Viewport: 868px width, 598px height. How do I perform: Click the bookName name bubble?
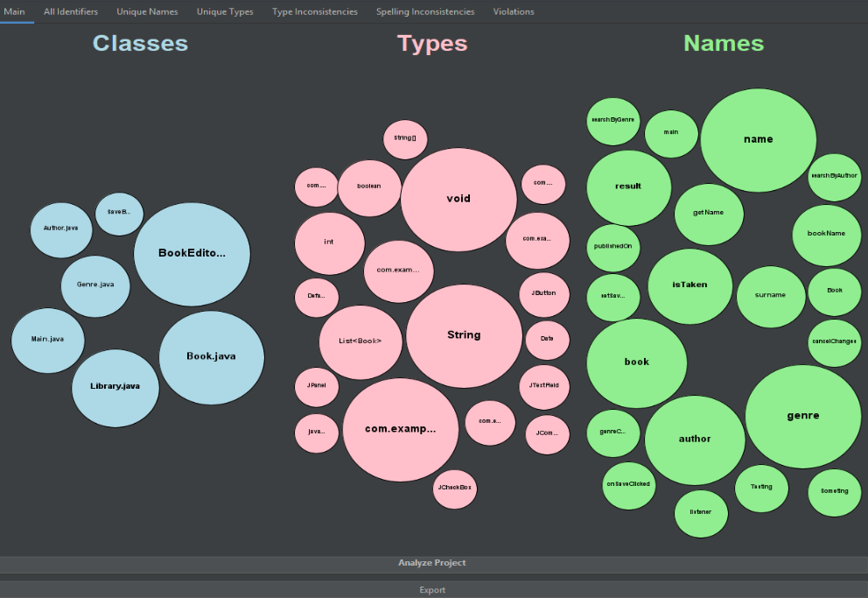click(x=827, y=236)
